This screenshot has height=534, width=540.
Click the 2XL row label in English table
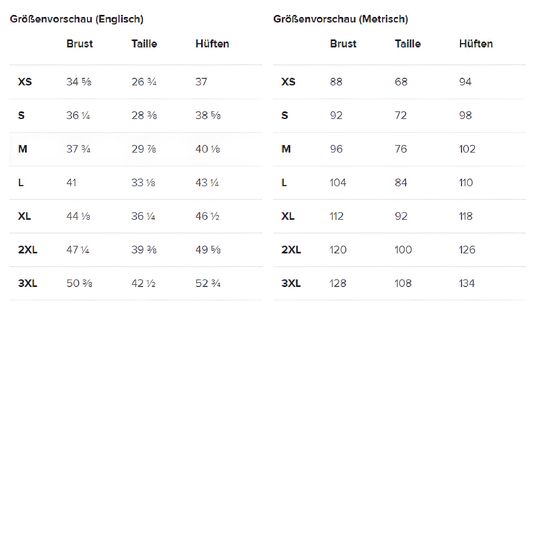point(28,250)
